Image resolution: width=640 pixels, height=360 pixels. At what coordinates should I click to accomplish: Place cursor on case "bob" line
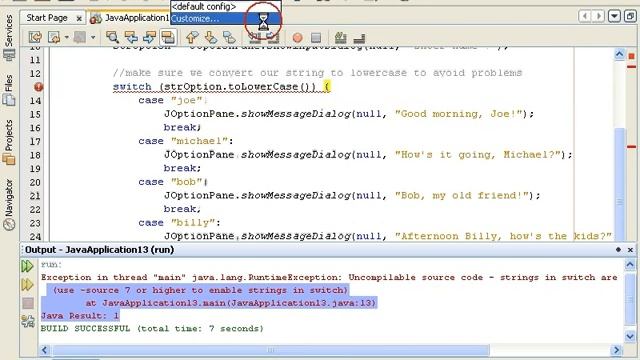point(173,182)
